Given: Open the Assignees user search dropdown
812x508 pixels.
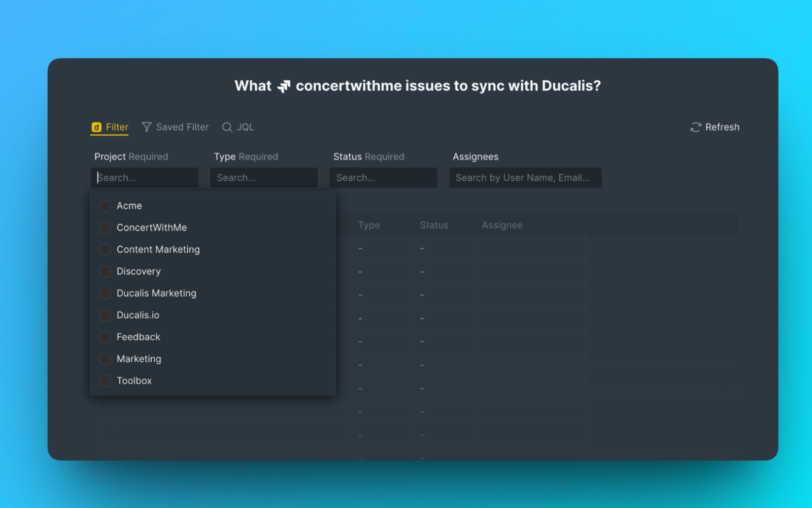Looking at the screenshot, I should [525, 178].
